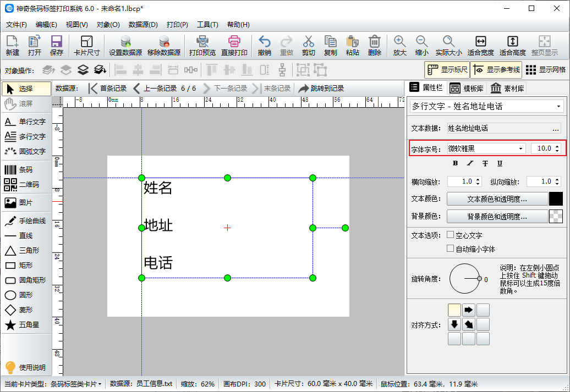Click 直接打印 direct print icon
This screenshot has width=570, height=392.
(234, 46)
